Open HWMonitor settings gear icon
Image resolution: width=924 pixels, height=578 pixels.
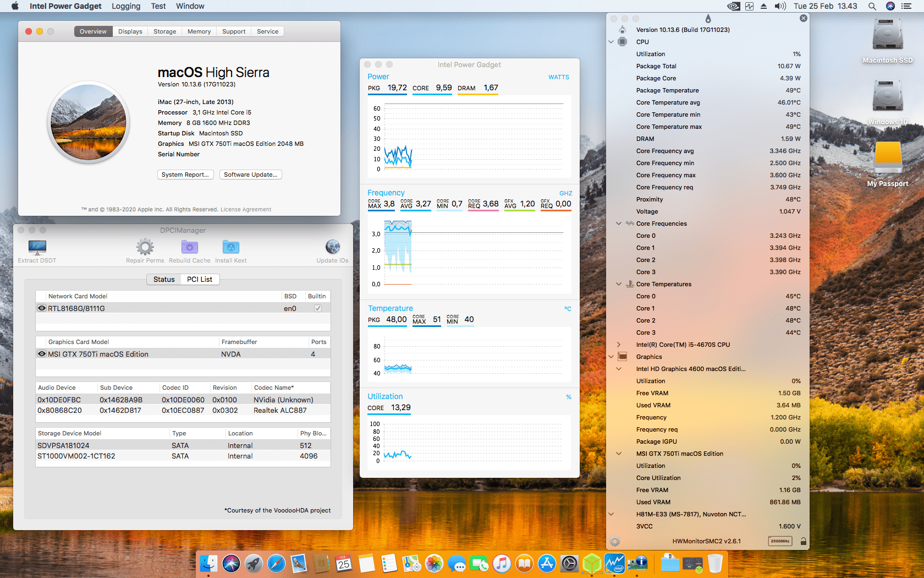pyautogui.click(x=615, y=541)
